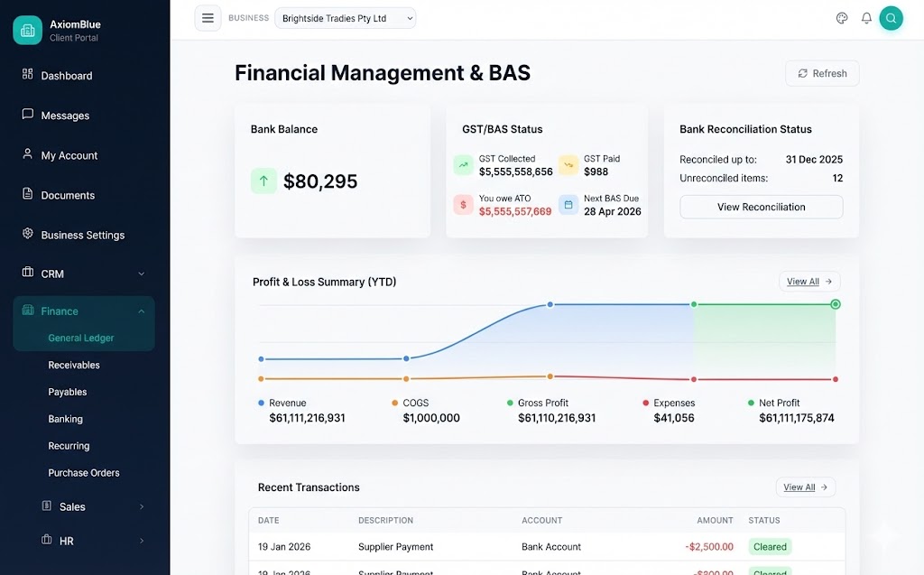
Task: Open the sidebar hamburger menu
Action: (208, 17)
